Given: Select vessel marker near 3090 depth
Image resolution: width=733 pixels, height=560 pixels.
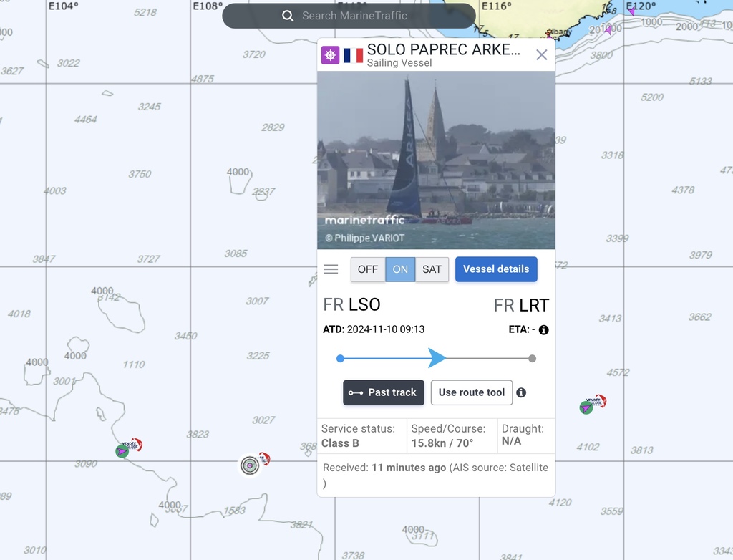Looking at the screenshot, I should (122, 451).
